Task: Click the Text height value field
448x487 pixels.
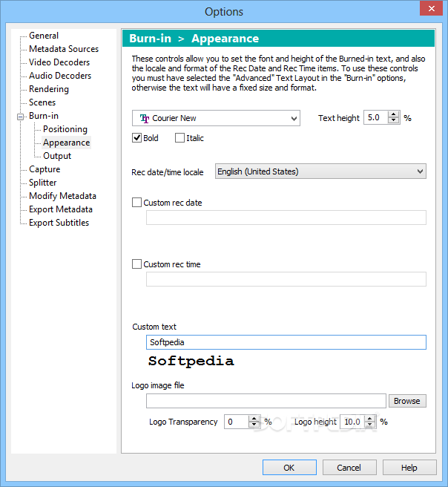Action: tap(375, 118)
